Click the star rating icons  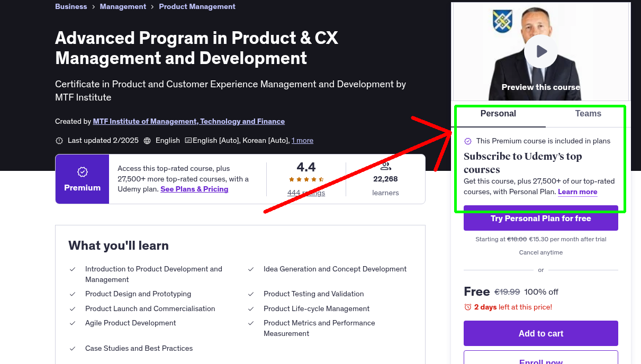coord(306,179)
